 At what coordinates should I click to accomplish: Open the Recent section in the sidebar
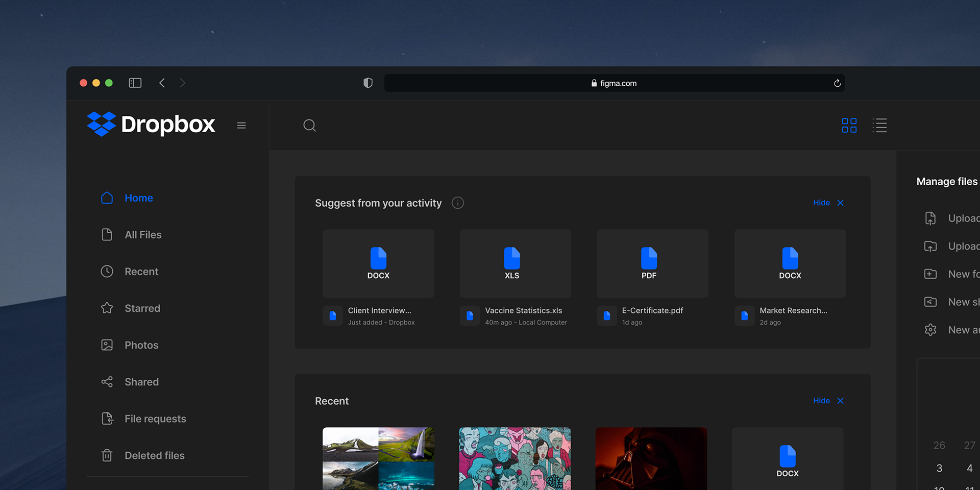click(x=141, y=272)
